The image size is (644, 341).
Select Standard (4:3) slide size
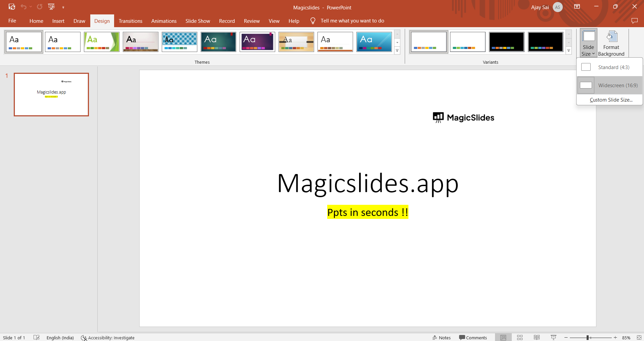coord(609,67)
